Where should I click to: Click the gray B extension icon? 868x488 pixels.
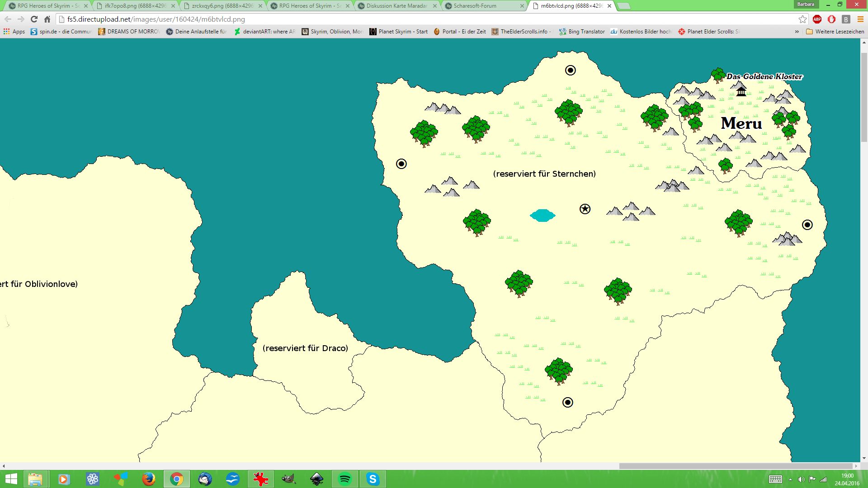(846, 19)
